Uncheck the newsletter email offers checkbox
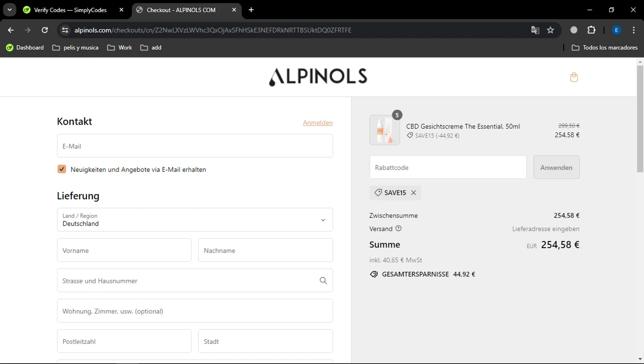Screen dimensions: 644x364 click(62, 169)
